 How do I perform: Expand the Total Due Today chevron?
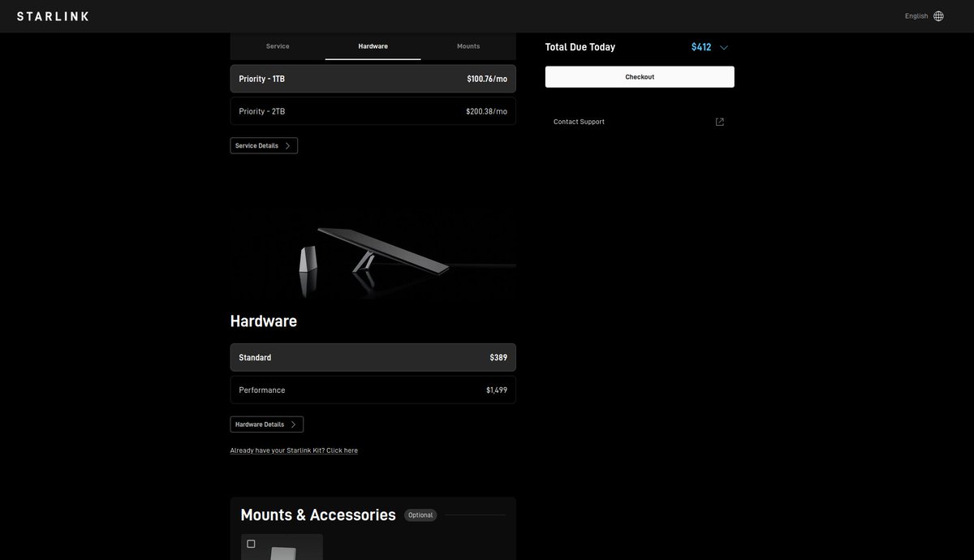[x=724, y=47]
